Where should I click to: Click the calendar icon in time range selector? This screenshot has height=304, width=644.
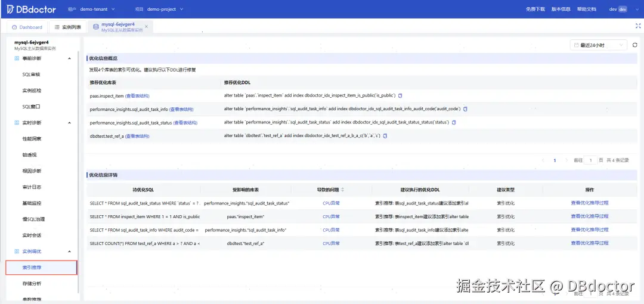tap(576, 45)
